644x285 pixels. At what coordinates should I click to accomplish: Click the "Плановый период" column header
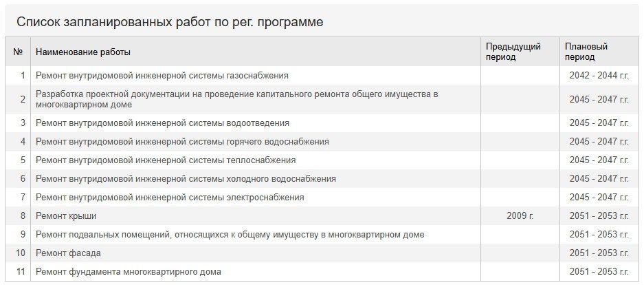586,52
